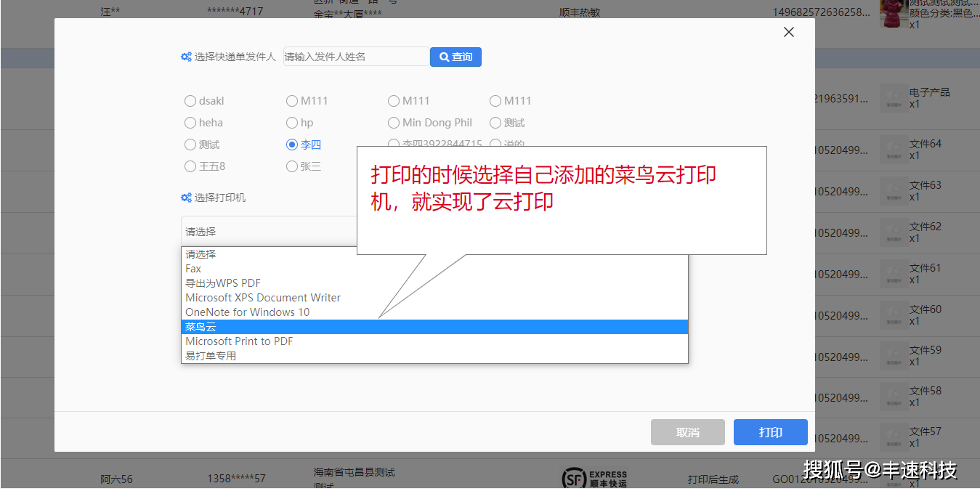Click the 电子产品 placeholder thumbnail behind dialog
Screen dimensions: 980x491
point(894,98)
